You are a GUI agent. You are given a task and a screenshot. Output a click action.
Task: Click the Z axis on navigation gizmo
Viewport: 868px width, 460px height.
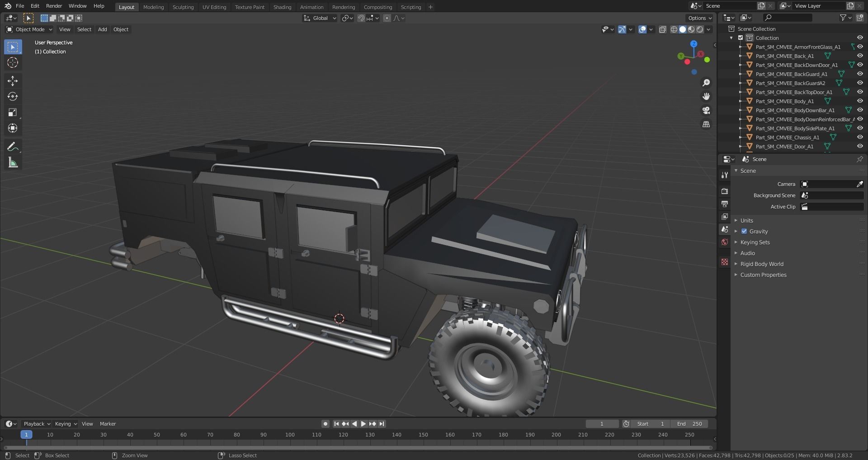(x=693, y=44)
